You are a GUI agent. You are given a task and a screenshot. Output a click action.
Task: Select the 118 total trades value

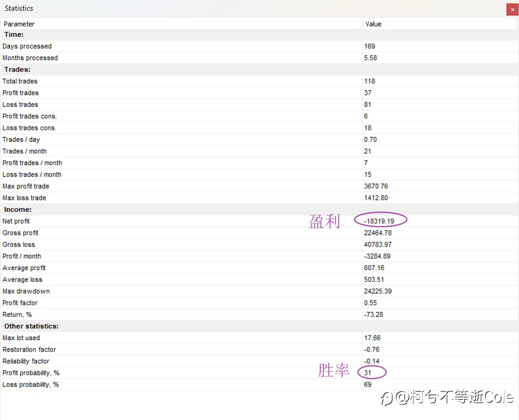coord(369,81)
